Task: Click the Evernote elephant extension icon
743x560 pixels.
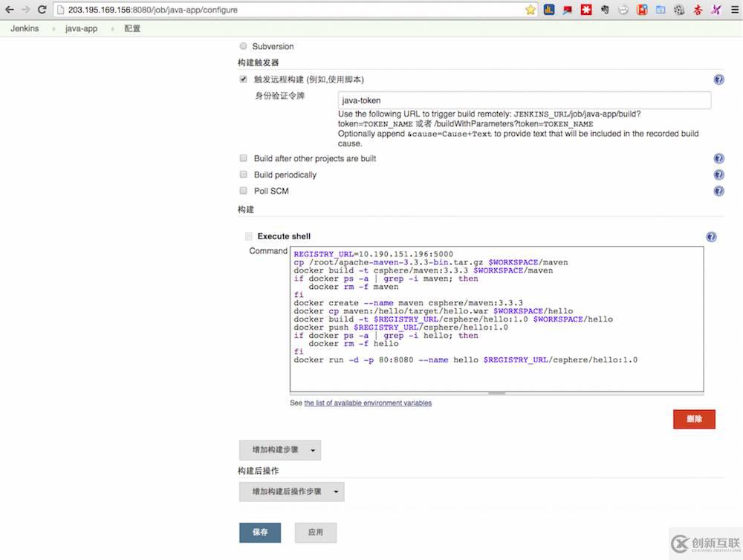Action: (x=605, y=10)
